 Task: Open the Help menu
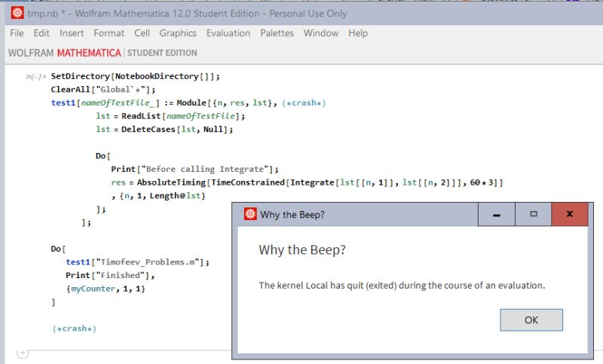[x=358, y=33]
